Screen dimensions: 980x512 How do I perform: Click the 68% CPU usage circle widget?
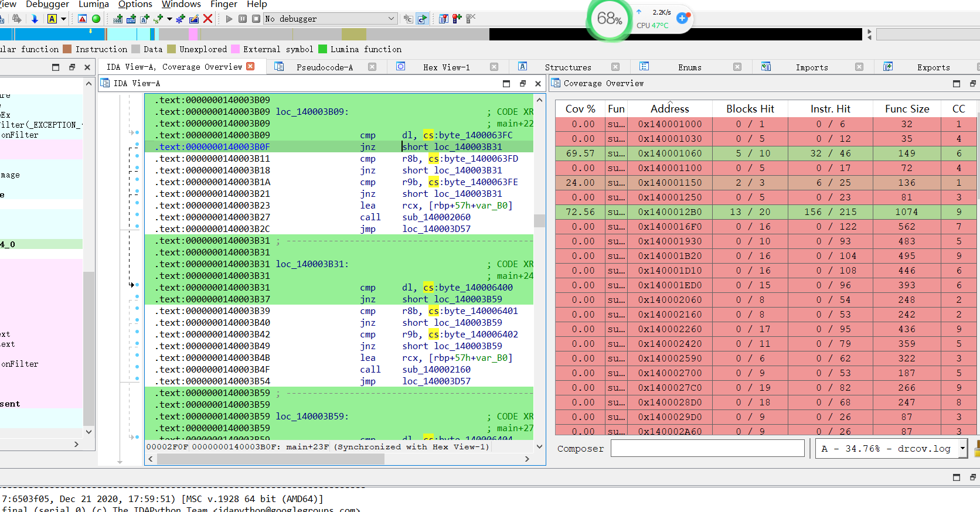coord(610,19)
